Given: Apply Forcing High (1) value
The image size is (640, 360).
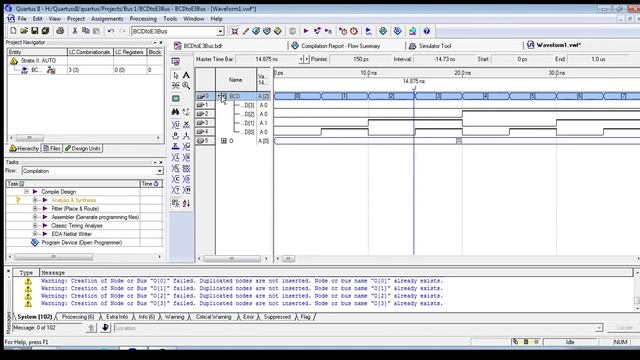Looking at the screenshot, I should coord(186,136).
